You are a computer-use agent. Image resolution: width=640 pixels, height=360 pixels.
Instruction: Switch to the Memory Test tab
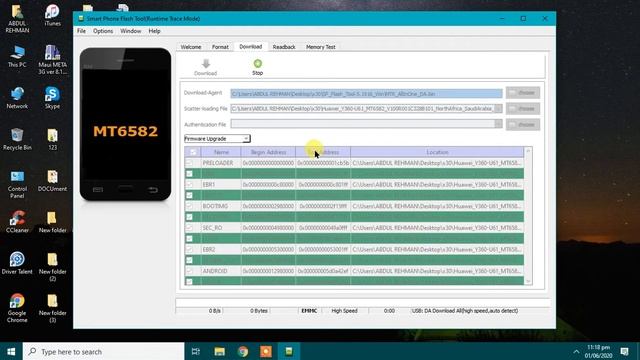click(321, 47)
